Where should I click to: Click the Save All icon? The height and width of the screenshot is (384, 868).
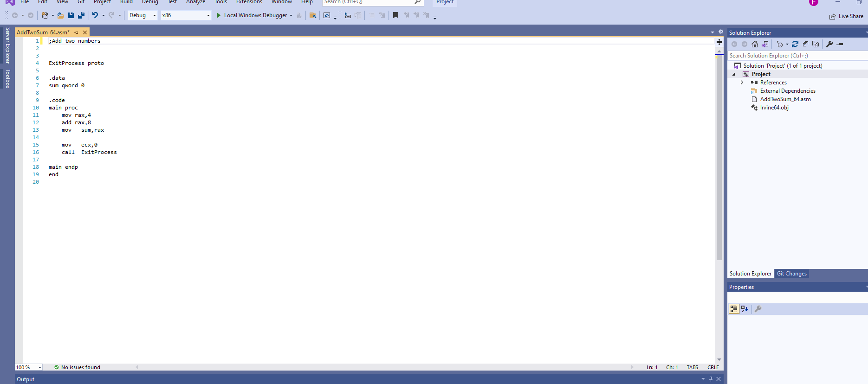tap(81, 15)
